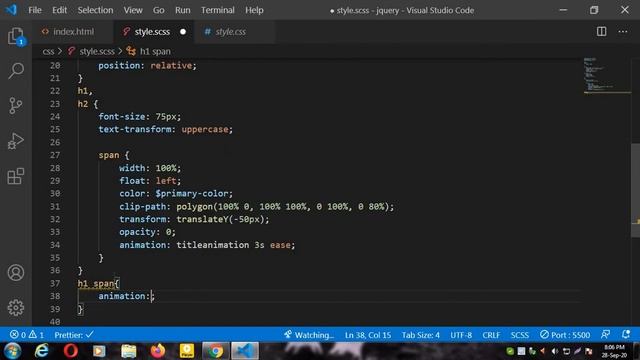Open the Edit menu
The height and width of the screenshot is (360, 640).
[59, 10]
